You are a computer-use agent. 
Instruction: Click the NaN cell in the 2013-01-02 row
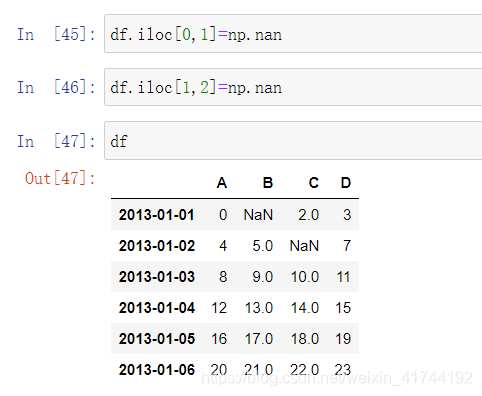click(x=304, y=246)
